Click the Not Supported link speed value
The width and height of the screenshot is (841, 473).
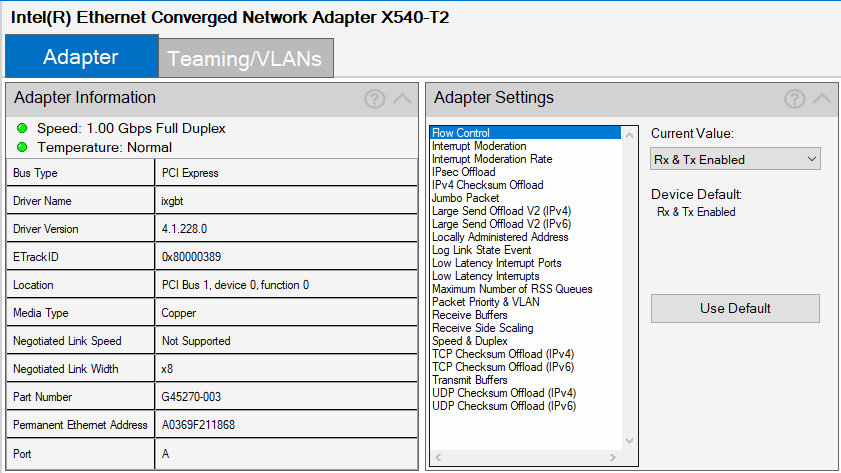(x=286, y=341)
